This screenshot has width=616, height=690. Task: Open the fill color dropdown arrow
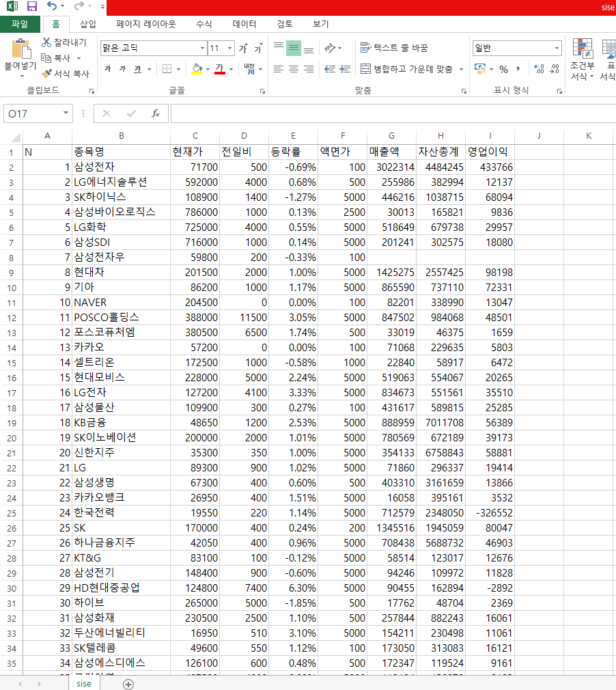coord(208,69)
